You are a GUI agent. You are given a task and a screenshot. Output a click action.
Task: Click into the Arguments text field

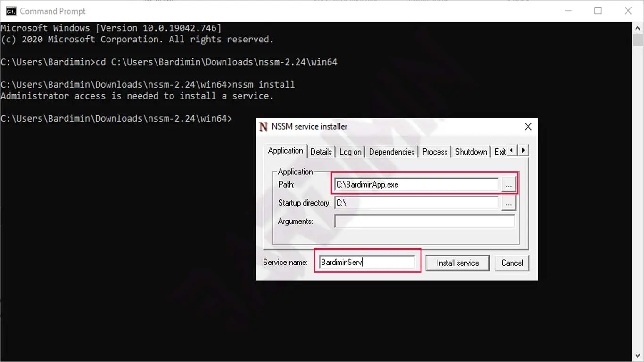point(424,221)
